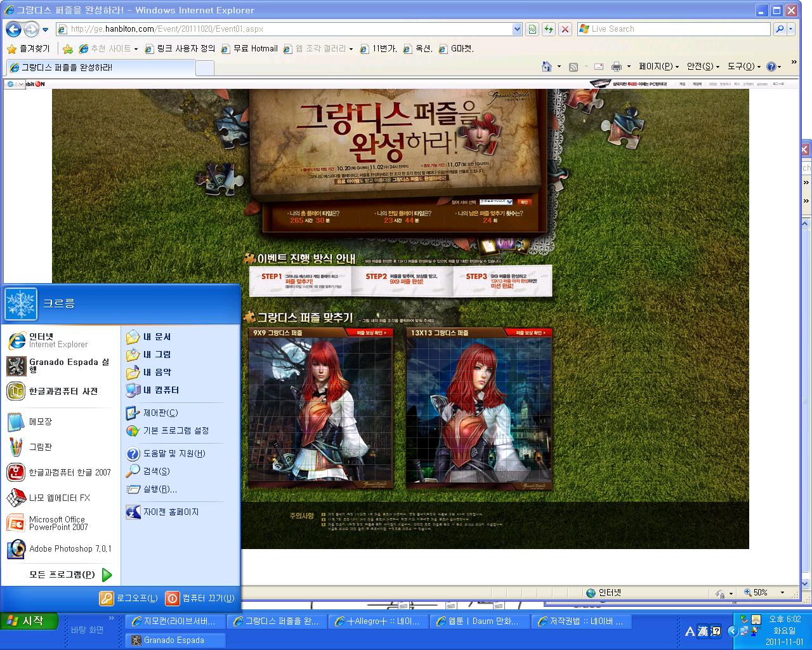Open Microsoft Office PowerPoint 2007
The height and width of the screenshot is (650, 812).
(x=60, y=523)
